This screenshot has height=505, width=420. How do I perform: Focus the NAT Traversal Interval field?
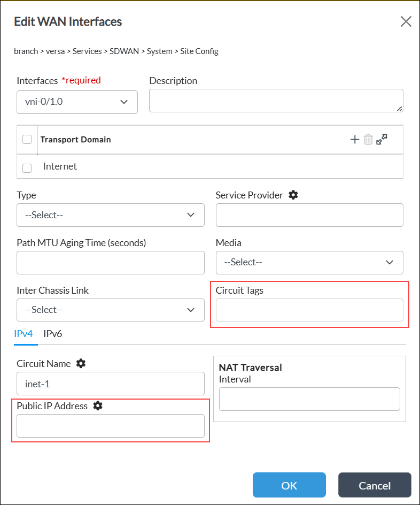309,399
